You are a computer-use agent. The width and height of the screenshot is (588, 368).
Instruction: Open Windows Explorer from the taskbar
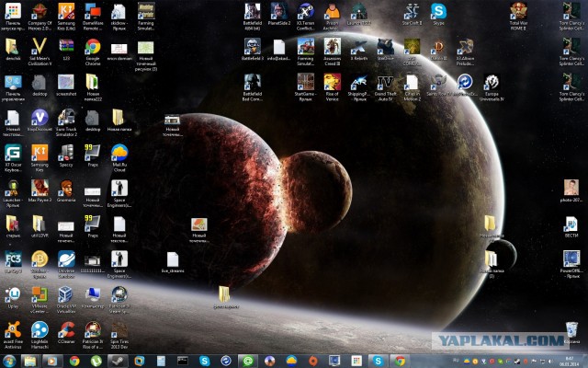[30, 362]
